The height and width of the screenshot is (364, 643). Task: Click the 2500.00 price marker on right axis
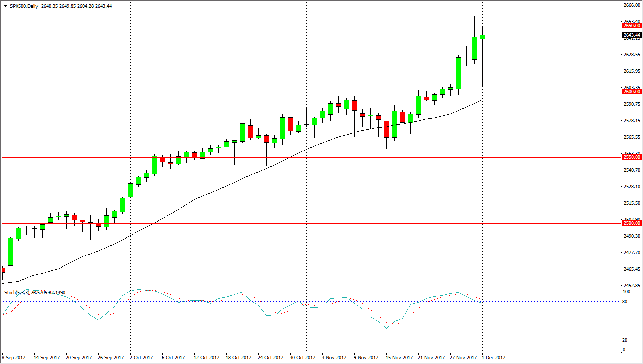click(631, 223)
